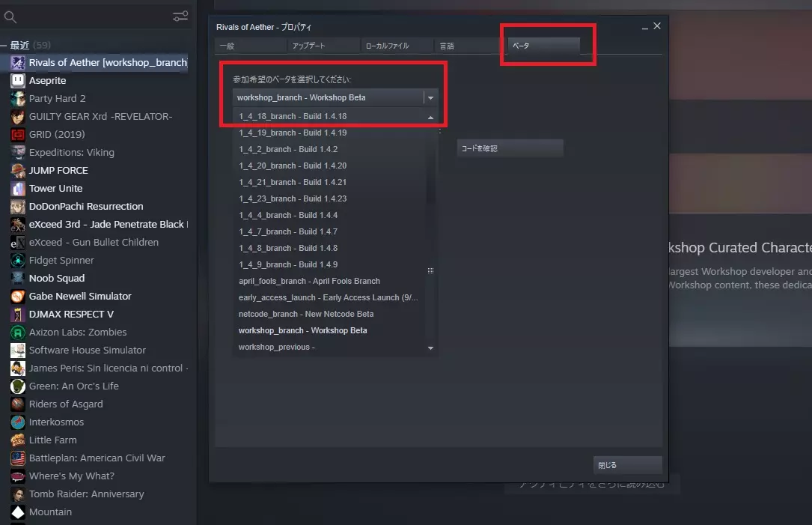Select april_fools_branch - April Fools Branch
Image resolution: width=812 pixels, height=525 pixels.
click(329, 281)
